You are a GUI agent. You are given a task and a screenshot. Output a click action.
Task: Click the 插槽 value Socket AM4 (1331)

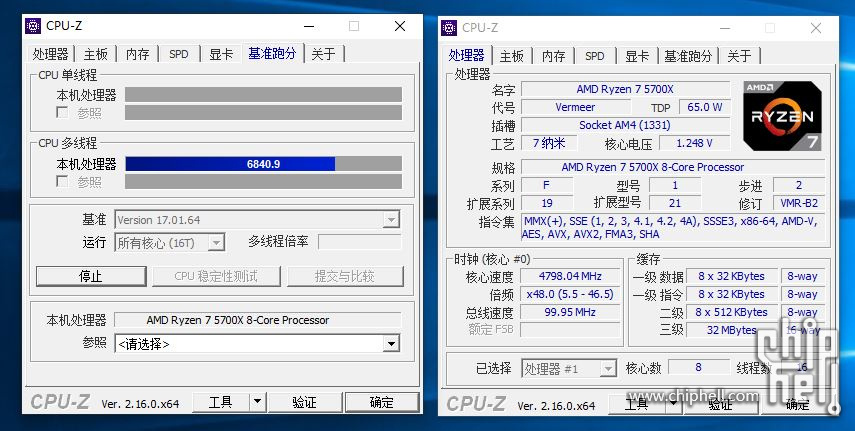tap(625, 125)
